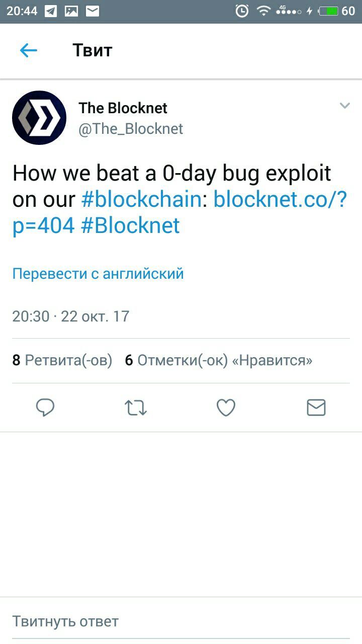This screenshot has width=362, height=644.
Task: Tap mail notification icon in status bar
Action: [x=92, y=11]
